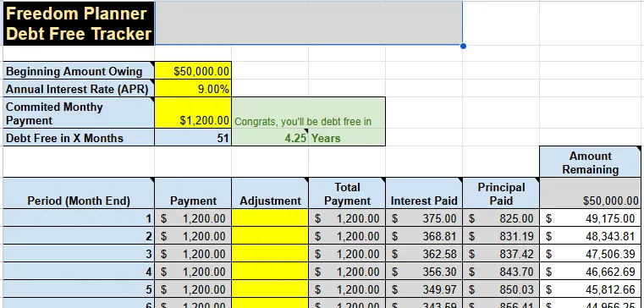The height and width of the screenshot is (308, 644).
Task: Select period 3 row number cell
Action: click(x=79, y=253)
